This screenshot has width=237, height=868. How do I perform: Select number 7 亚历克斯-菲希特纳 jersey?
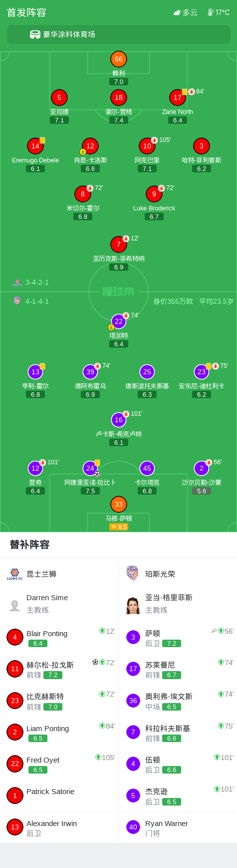click(x=118, y=244)
